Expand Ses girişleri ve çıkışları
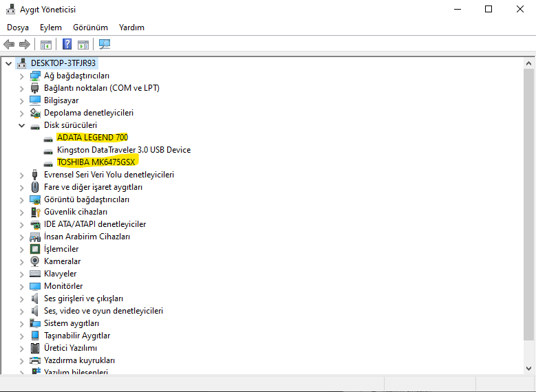The image size is (536, 392). (x=21, y=298)
